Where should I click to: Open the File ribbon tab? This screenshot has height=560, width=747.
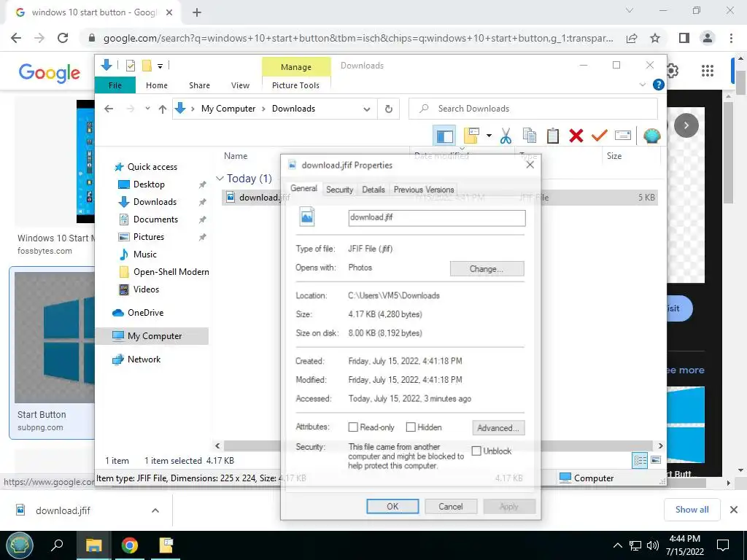click(x=115, y=85)
